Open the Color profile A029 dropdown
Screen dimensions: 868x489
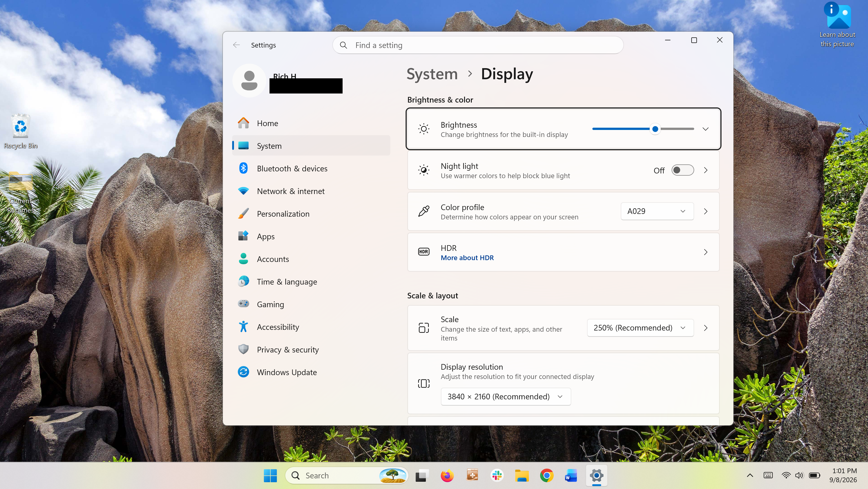pos(657,211)
